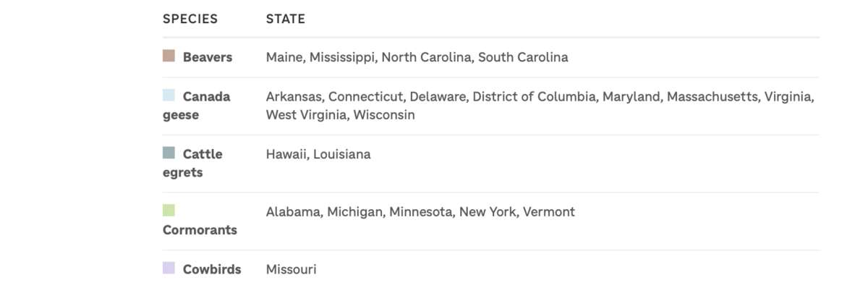Click the Missouri state entry

tap(292, 269)
